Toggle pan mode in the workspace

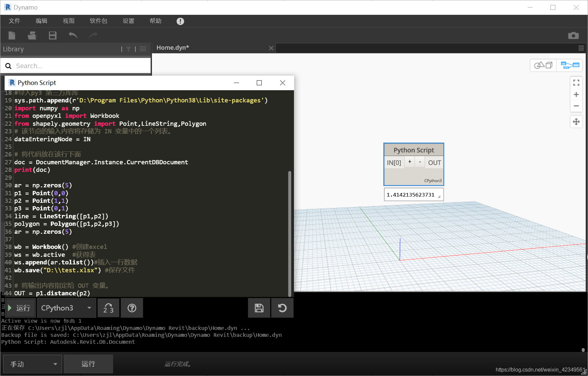[576, 122]
